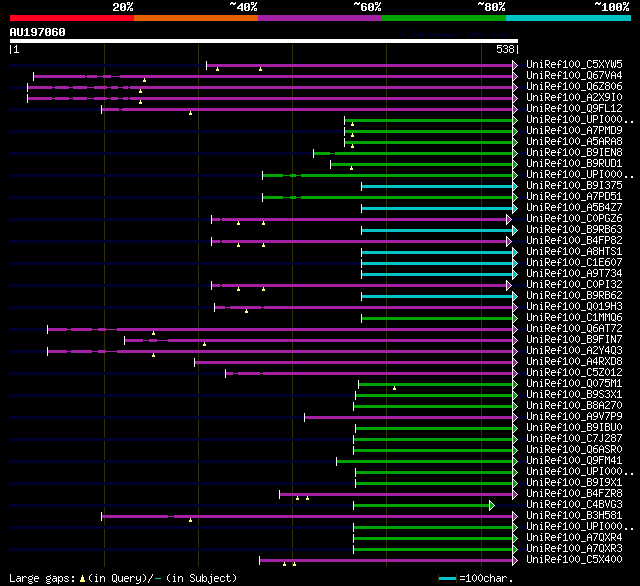Click the arrowhead ending the UniRef100_C0PGZ6 alignment
Viewport: 640px width, 586px height.
tap(509, 220)
